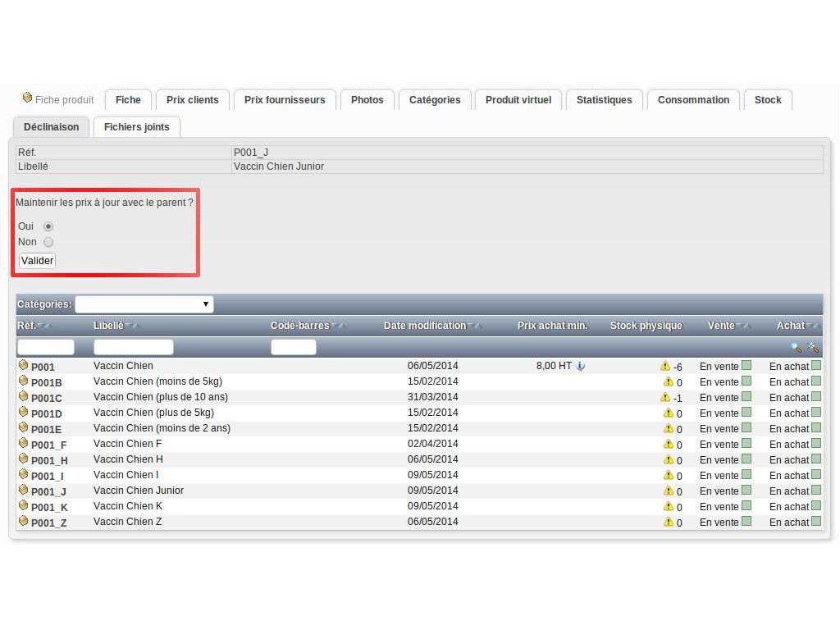Sort by Code-barres column arrows
The height and width of the screenshot is (630, 840).
[x=337, y=326]
